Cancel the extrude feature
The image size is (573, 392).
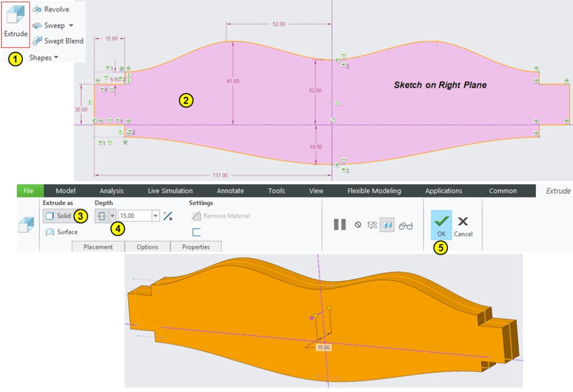coord(463,225)
